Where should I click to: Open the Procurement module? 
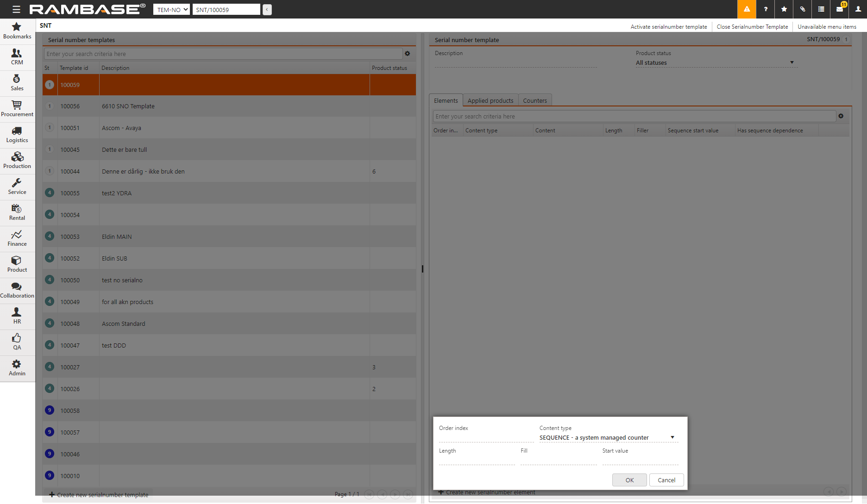pos(17,109)
